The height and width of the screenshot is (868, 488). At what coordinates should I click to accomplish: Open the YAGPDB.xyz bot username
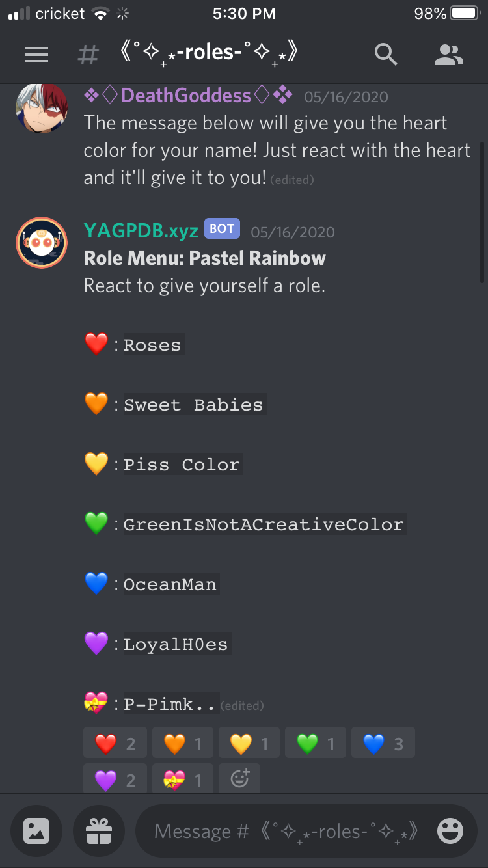point(141,231)
